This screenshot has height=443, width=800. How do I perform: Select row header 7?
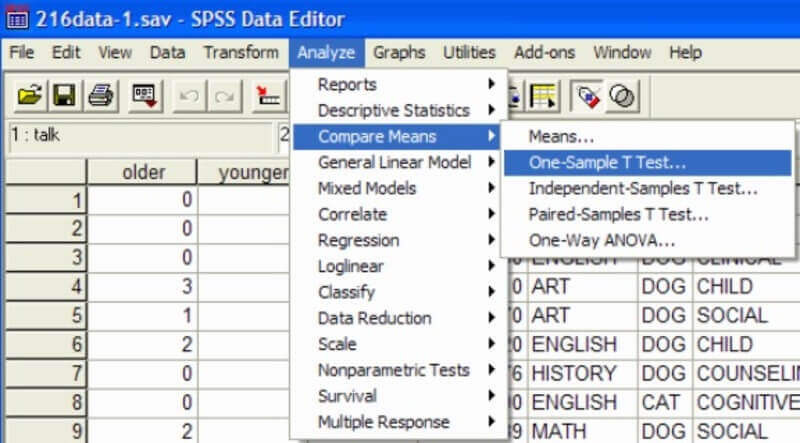click(x=46, y=373)
